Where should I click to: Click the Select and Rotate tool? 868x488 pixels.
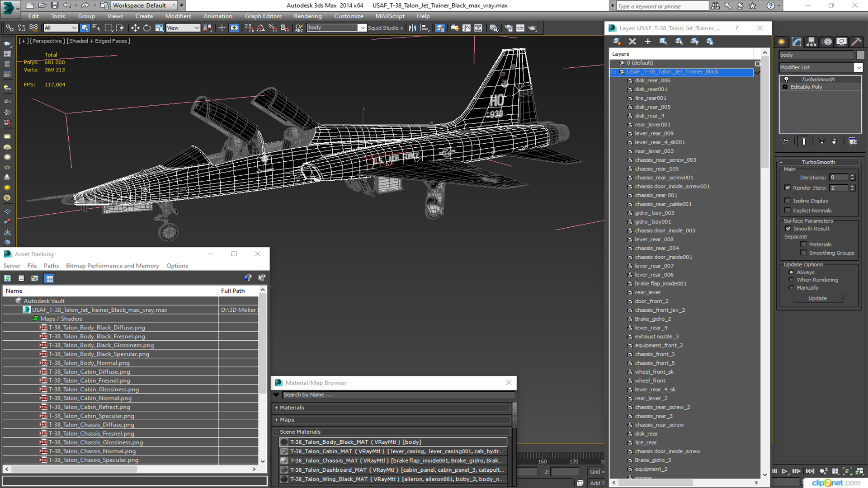point(147,28)
